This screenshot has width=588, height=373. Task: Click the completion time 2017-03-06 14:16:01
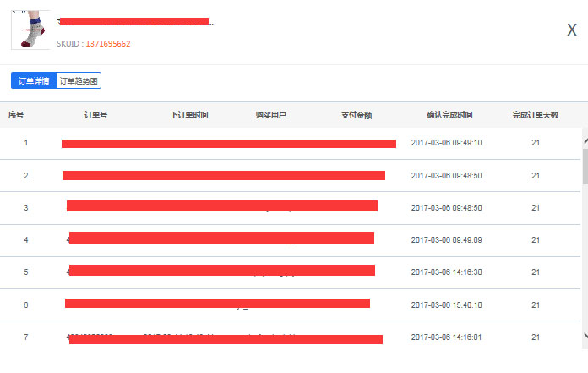pos(446,337)
